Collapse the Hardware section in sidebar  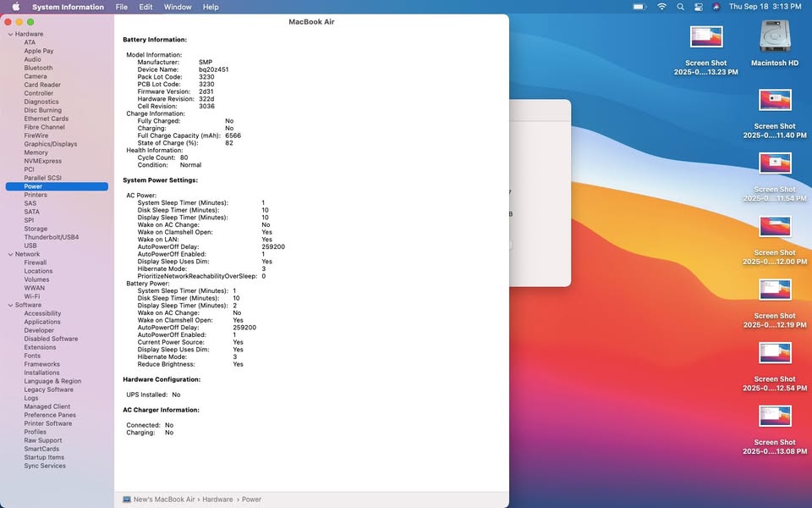coord(9,34)
